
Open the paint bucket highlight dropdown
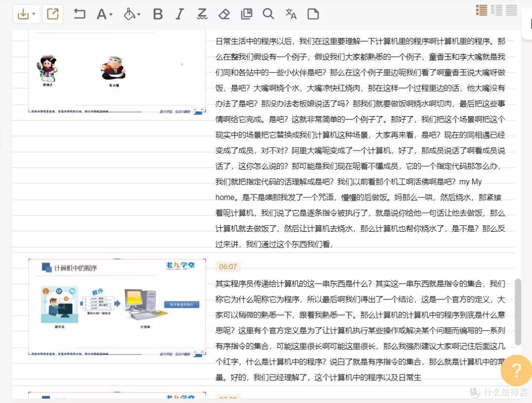132,14
